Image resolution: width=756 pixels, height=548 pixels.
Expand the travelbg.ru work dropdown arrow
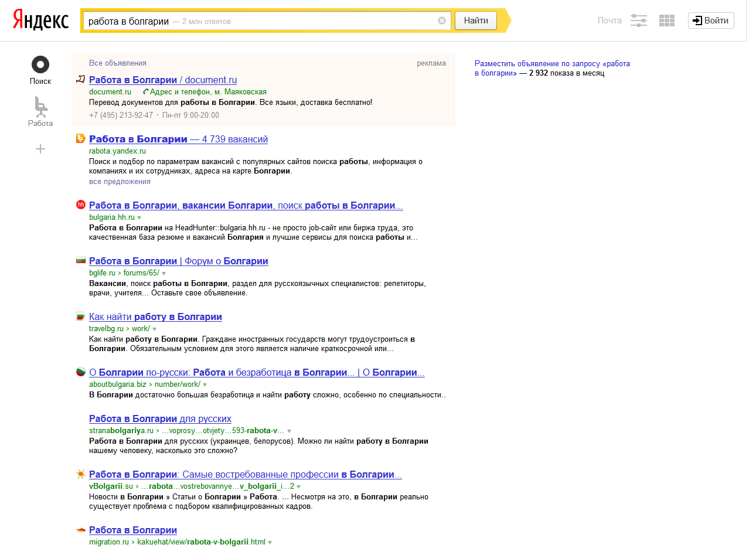[155, 329]
